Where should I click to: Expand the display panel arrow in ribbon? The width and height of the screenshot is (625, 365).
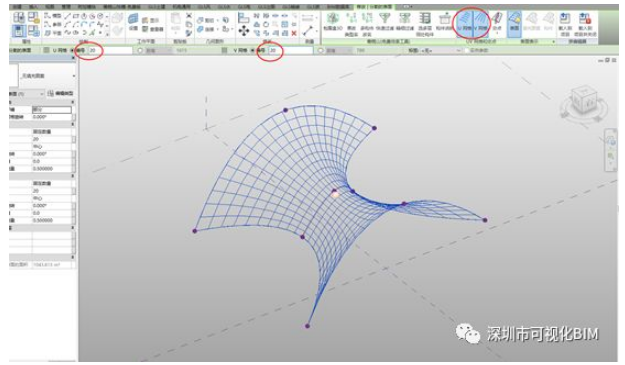pos(553,41)
